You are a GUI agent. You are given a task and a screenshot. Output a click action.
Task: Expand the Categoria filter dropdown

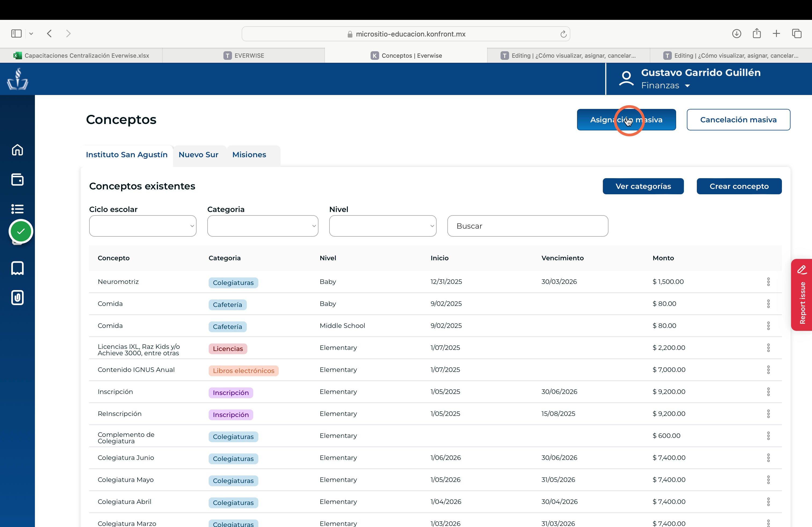coord(263,226)
